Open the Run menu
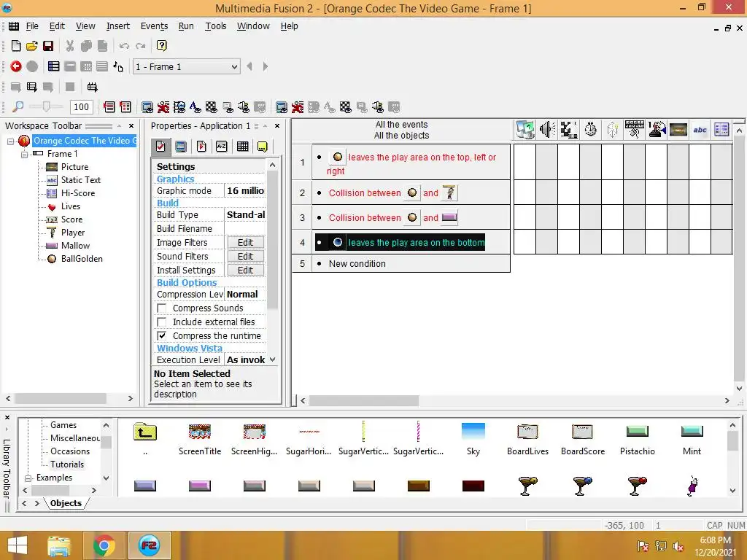The width and height of the screenshot is (747, 560). pos(186,26)
